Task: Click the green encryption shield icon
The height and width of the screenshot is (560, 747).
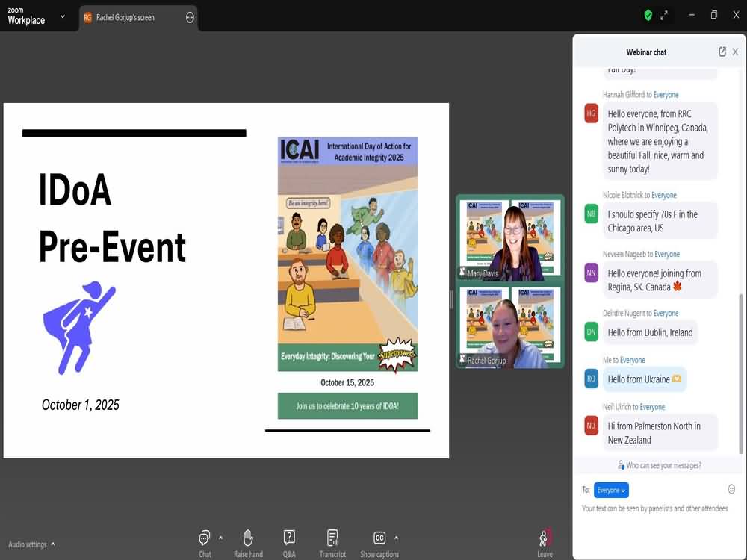Action: point(648,15)
